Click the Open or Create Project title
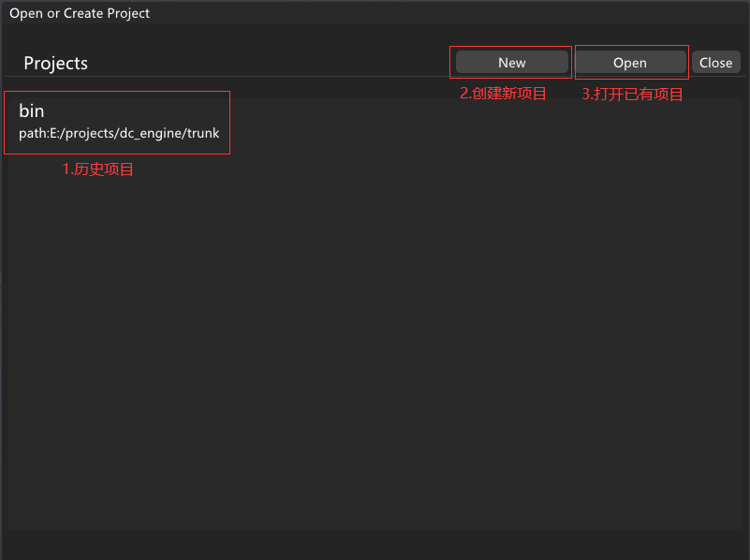 point(80,13)
